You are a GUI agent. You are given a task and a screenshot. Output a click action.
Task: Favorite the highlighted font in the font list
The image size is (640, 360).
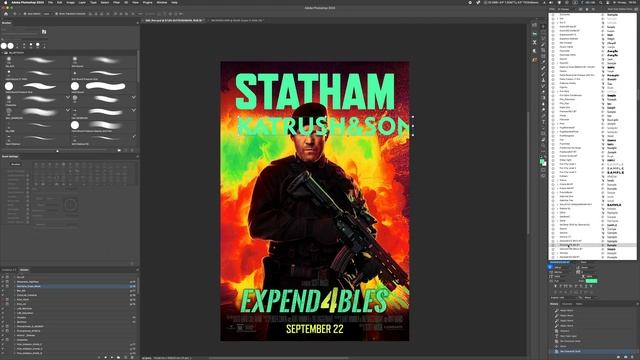pos(553,245)
